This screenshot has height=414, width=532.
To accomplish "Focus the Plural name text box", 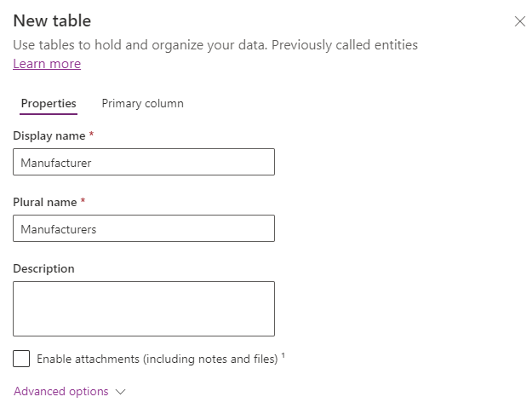I will (143, 228).
